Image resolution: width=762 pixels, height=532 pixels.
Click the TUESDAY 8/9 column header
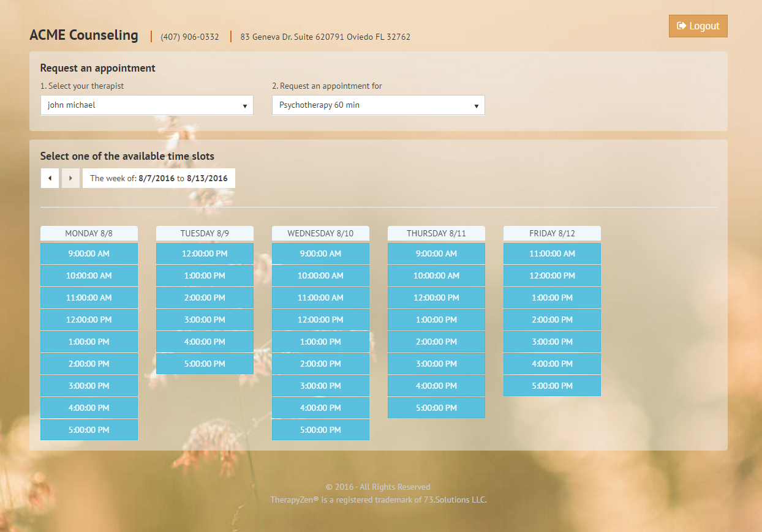[x=205, y=233]
